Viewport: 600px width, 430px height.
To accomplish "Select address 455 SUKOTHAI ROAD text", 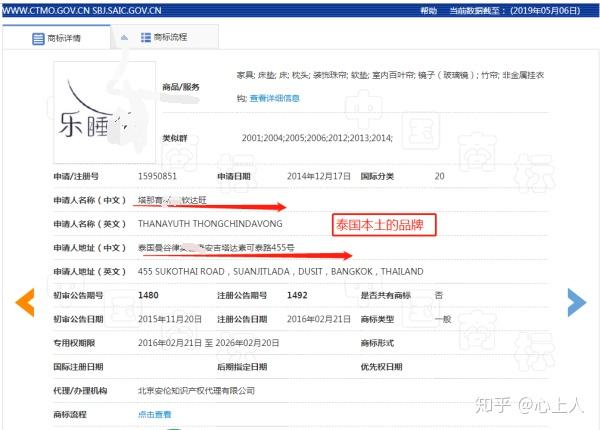I will (x=280, y=271).
